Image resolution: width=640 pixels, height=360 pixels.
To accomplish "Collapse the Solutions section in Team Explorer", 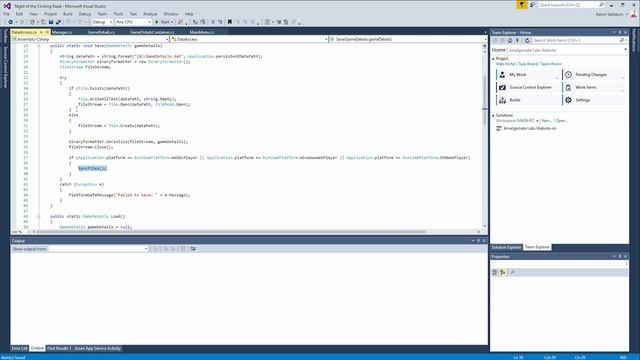I will tap(493, 116).
